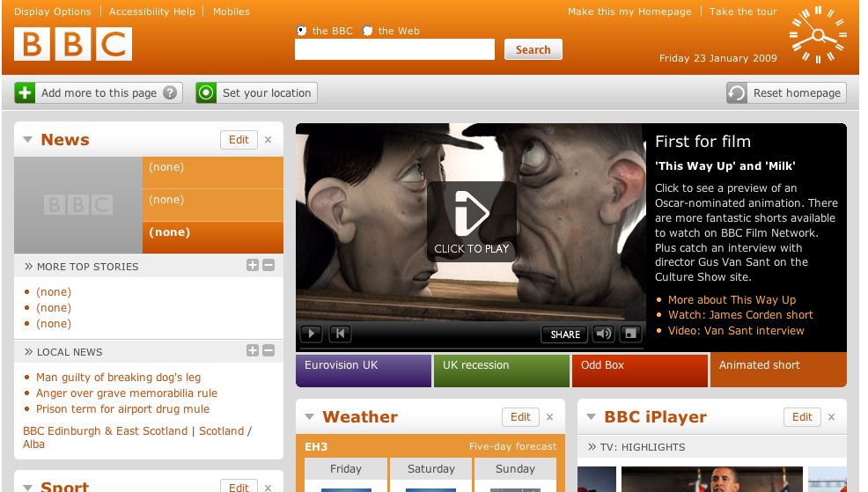Click the full-screen video icon

click(630, 334)
